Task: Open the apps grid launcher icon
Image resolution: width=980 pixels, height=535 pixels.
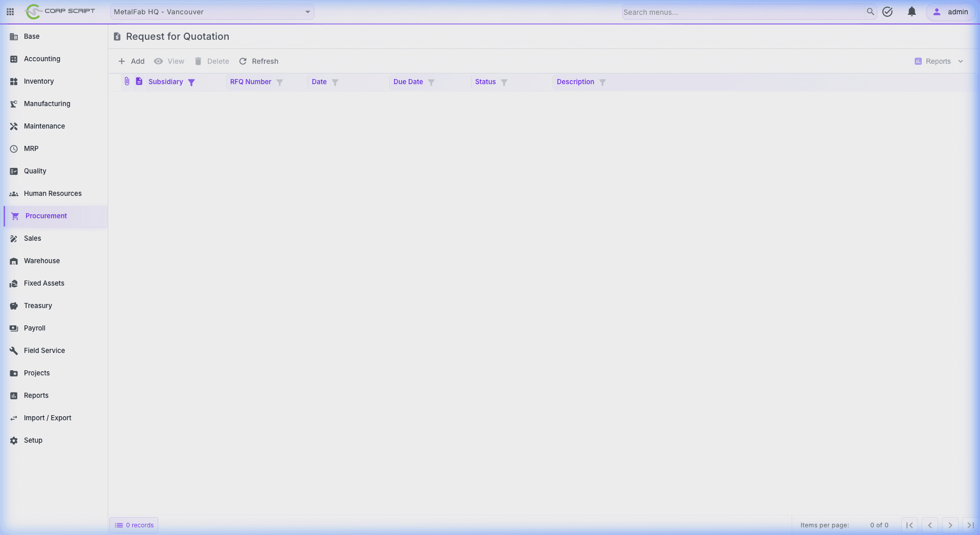Action: tap(10, 12)
